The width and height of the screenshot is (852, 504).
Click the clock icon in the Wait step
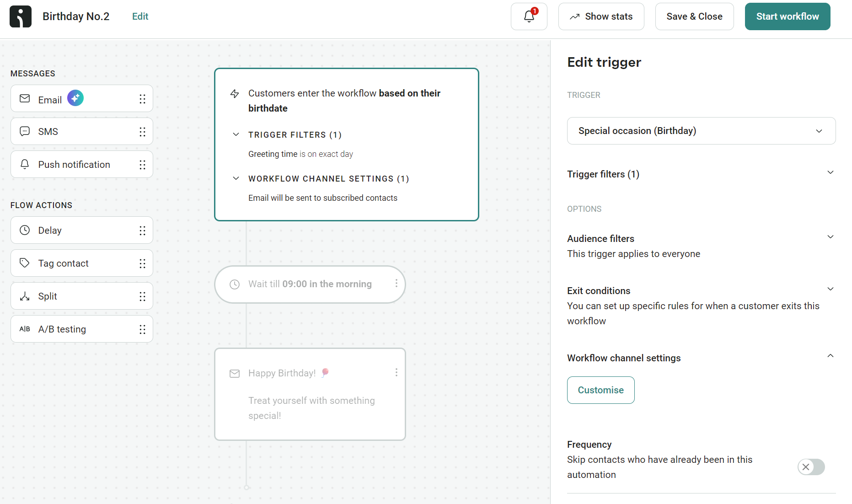235,284
